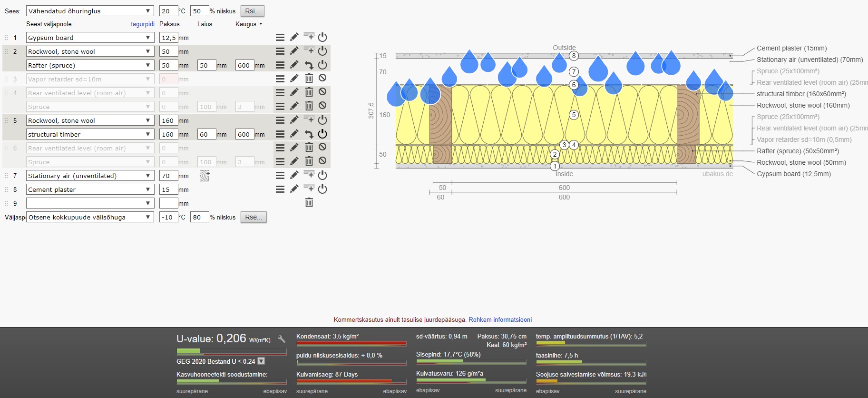The height and width of the screenshot is (398, 868).
Task: Open the hamburger menu for Cement plaster layer
Action: tap(280, 189)
